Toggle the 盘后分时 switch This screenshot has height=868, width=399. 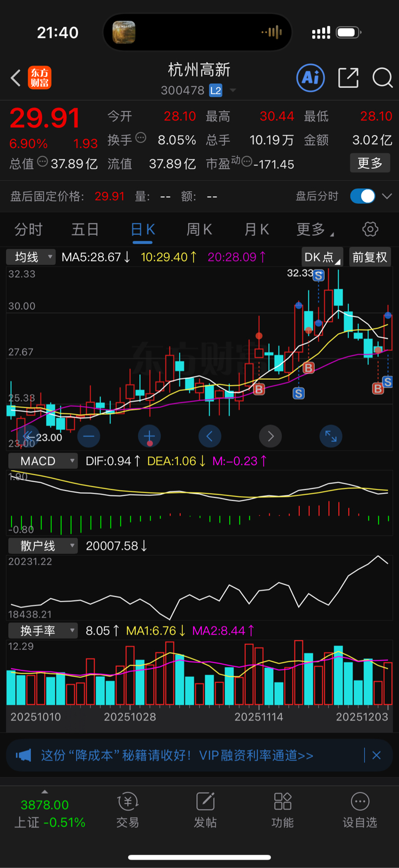point(363,196)
